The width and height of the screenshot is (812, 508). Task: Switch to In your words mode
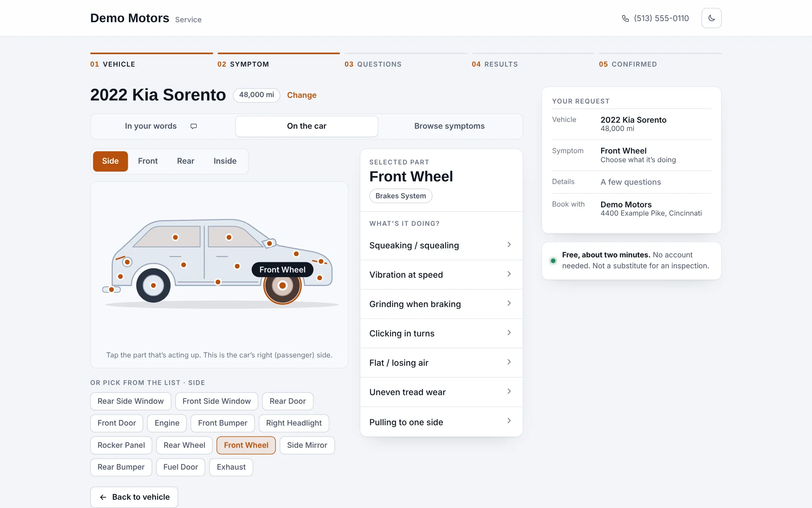click(x=162, y=126)
